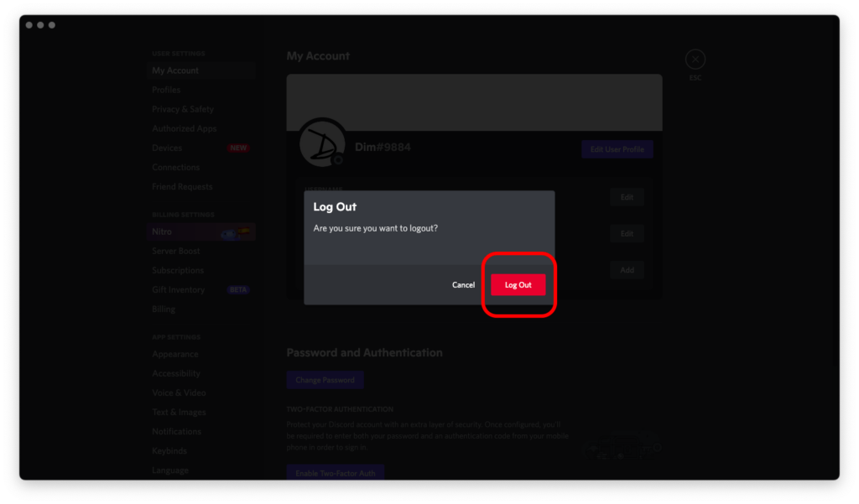The width and height of the screenshot is (859, 504).
Task: Click the red Log Out button
Action: coord(518,285)
